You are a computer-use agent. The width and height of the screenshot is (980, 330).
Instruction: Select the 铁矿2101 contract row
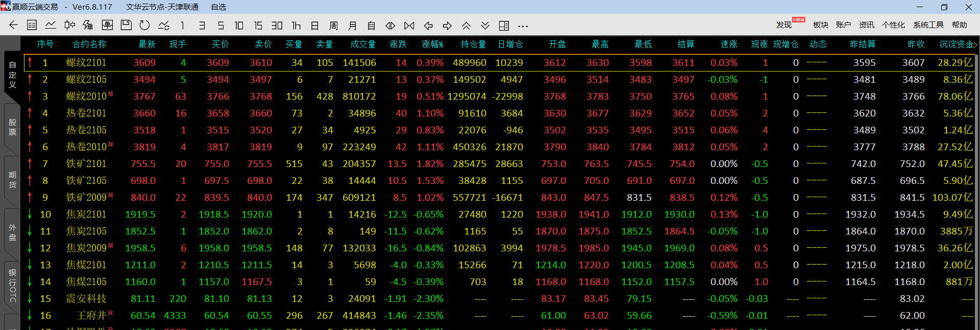[x=86, y=163]
